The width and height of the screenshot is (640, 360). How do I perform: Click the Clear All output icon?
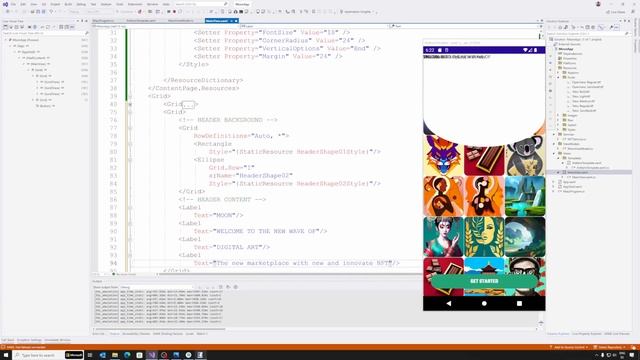click(221, 287)
